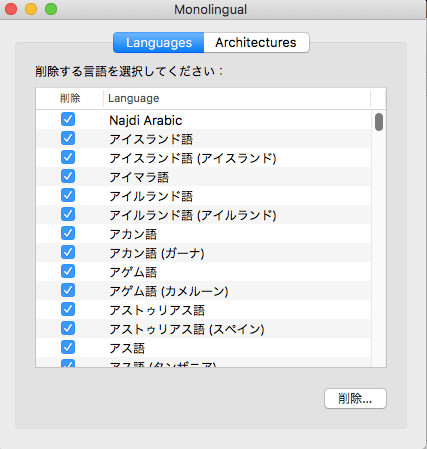Select the アイスランド語 (アイスランド) row text
Screen dimensions: 427x449
[x=193, y=158]
